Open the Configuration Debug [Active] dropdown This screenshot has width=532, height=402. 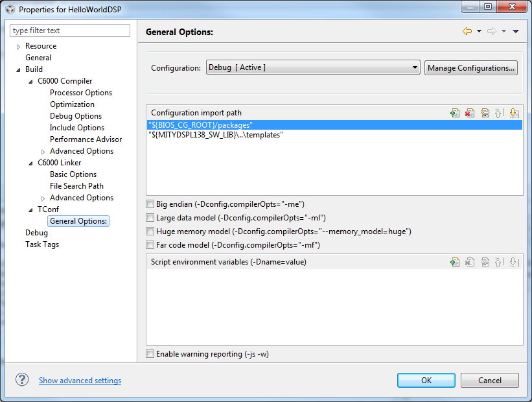point(313,67)
